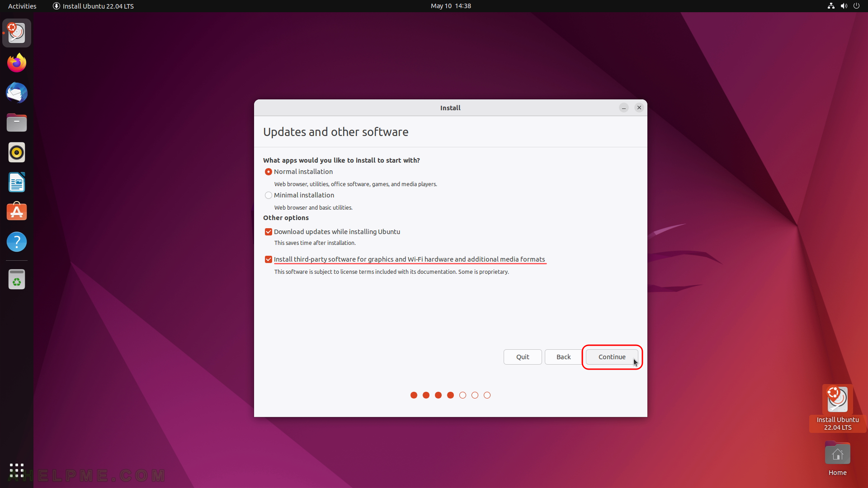Click the power tray icon
868x488 pixels.
pos(856,6)
